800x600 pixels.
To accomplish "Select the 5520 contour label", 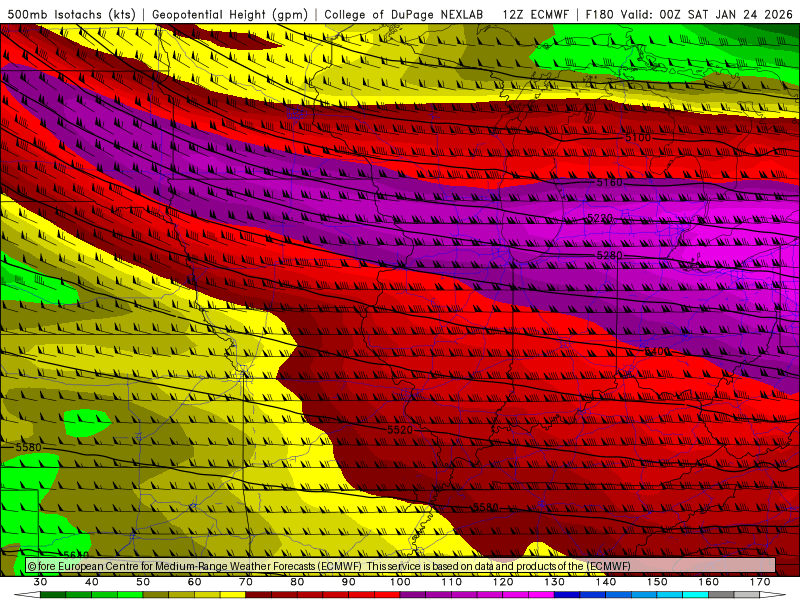I will (x=399, y=430).
